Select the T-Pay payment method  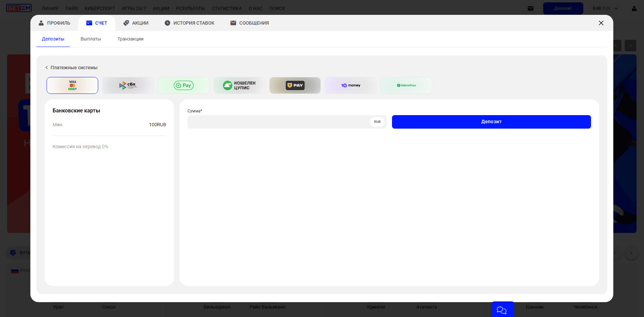coord(295,85)
